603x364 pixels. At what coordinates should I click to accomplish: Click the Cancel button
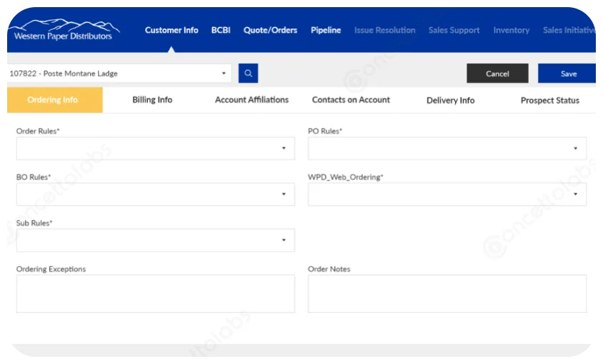click(497, 74)
